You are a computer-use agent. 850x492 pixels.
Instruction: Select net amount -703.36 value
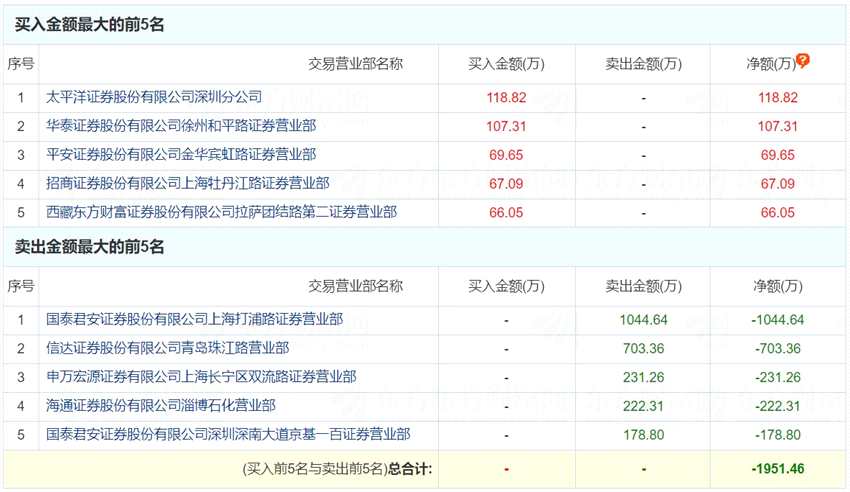tap(778, 348)
